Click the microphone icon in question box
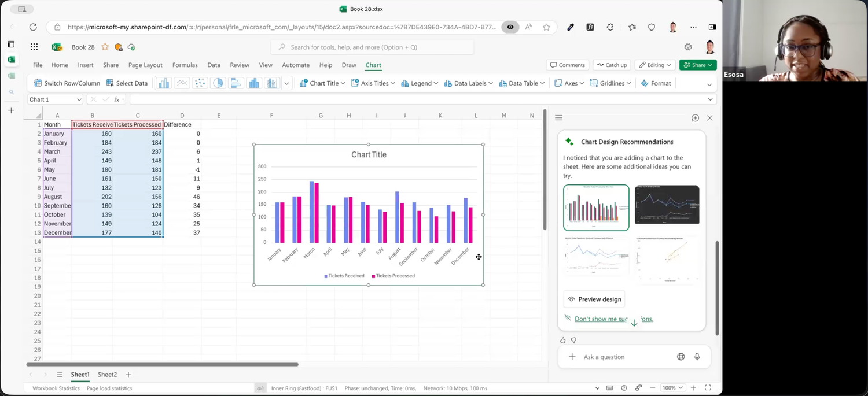 [697, 357]
